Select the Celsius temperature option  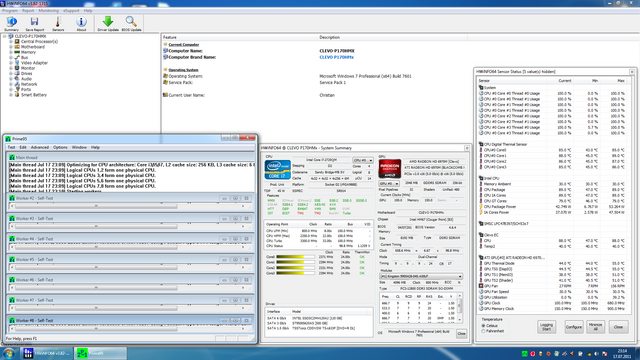[483, 326]
